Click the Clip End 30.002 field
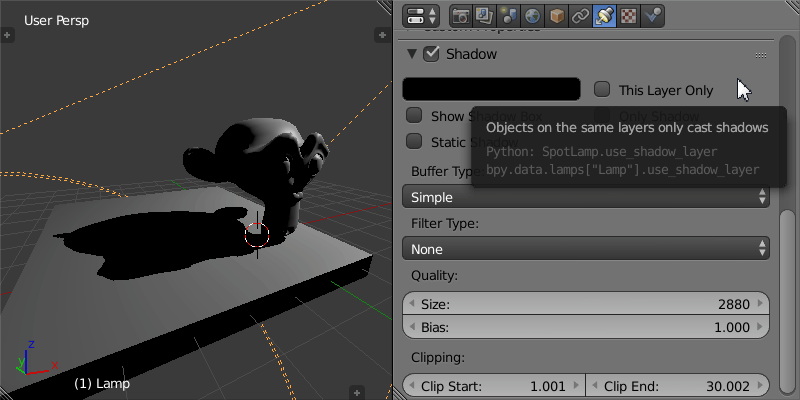Viewport: 800px width, 400px height. click(678, 386)
